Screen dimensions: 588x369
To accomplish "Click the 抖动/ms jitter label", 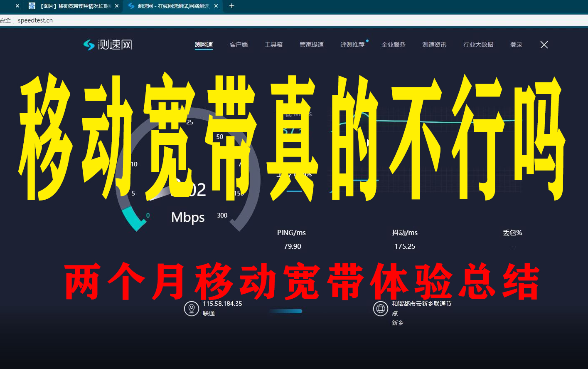I will [x=405, y=233].
